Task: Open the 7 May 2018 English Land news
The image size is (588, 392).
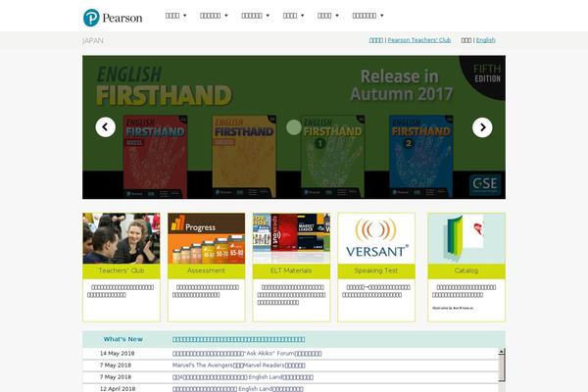Action: pyautogui.click(x=243, y=377)
